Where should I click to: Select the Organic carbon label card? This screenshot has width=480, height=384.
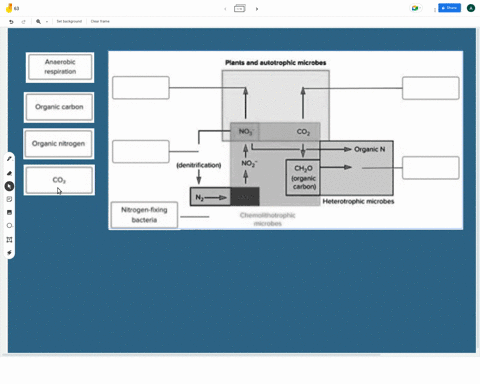59,107
